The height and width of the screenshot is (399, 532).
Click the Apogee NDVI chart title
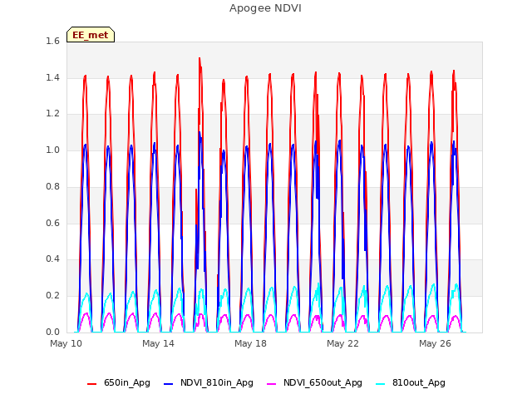[265, 8]
